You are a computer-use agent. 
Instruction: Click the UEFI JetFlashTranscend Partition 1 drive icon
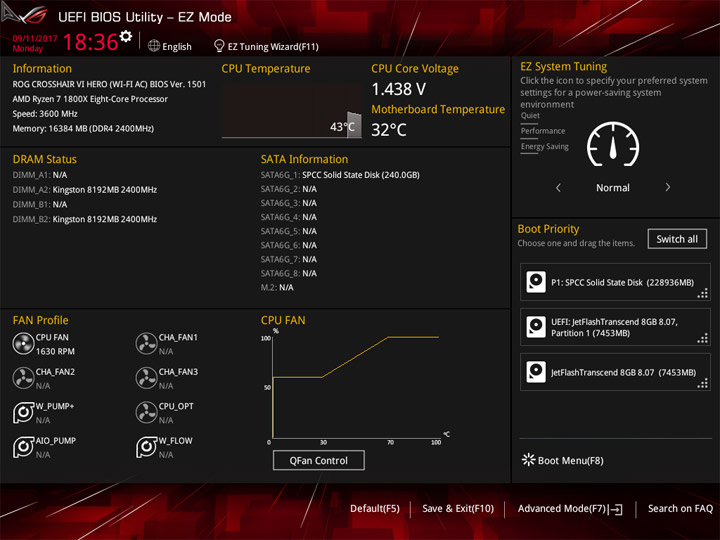coord(536,327)
